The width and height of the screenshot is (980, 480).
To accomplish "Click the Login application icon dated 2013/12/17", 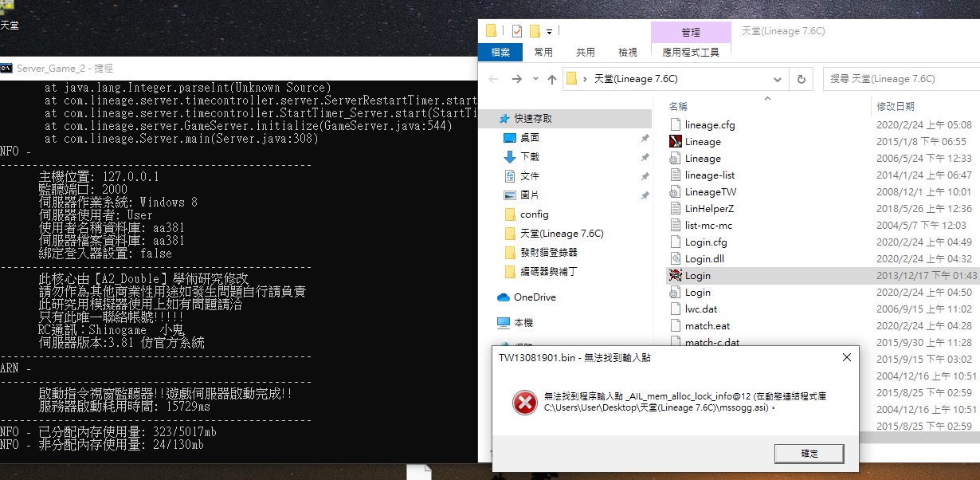I will point(675,275).
